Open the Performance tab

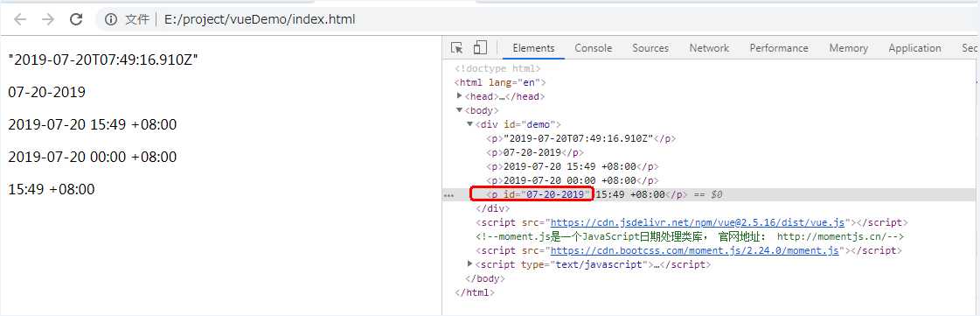[x=779, y=48]
